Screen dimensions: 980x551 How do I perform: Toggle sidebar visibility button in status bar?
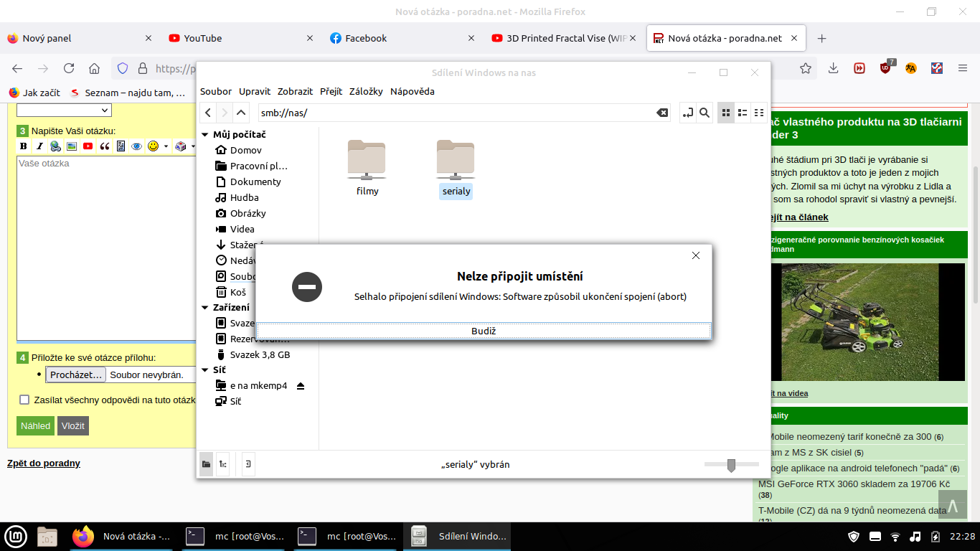pyautogui.click(x=248, y=464)
